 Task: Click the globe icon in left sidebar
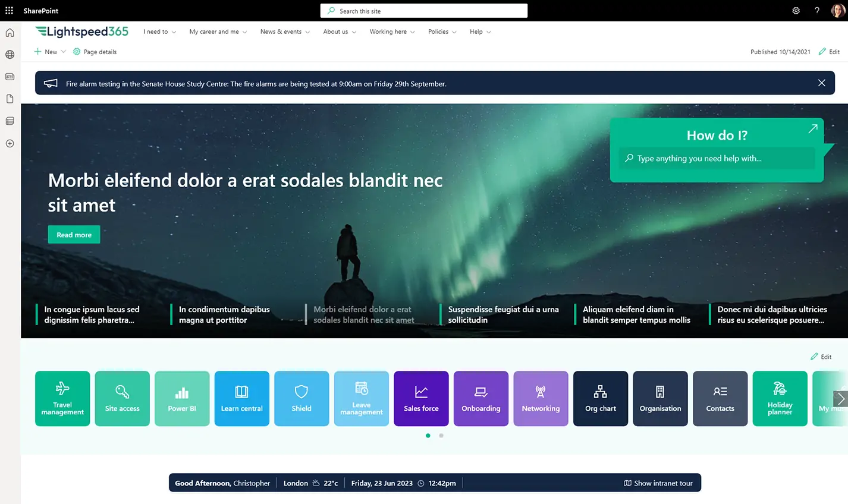pos(10,55)
